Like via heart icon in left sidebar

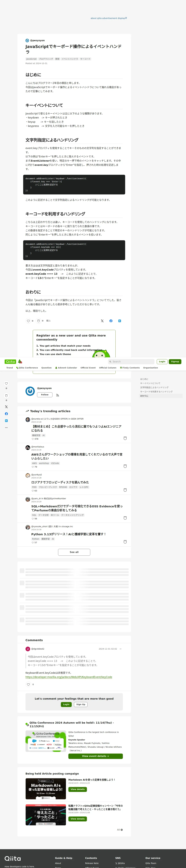pyautogui.click(x=6, y=384)
